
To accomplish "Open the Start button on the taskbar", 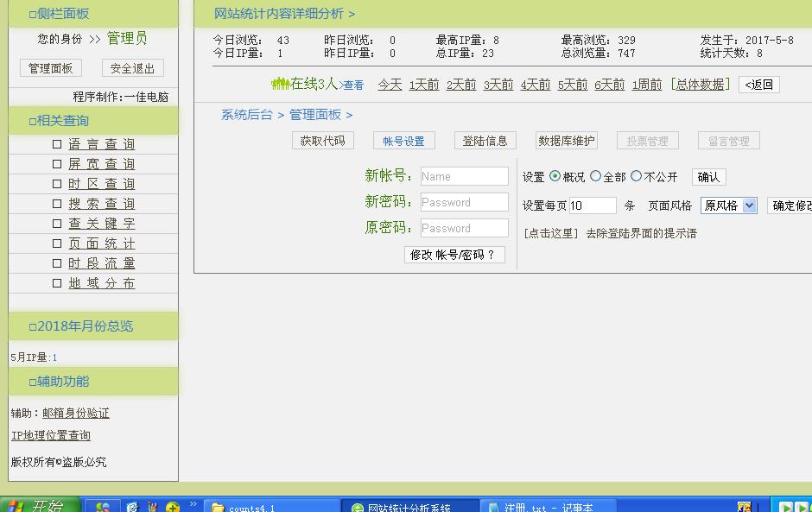I will coord(41,505).
